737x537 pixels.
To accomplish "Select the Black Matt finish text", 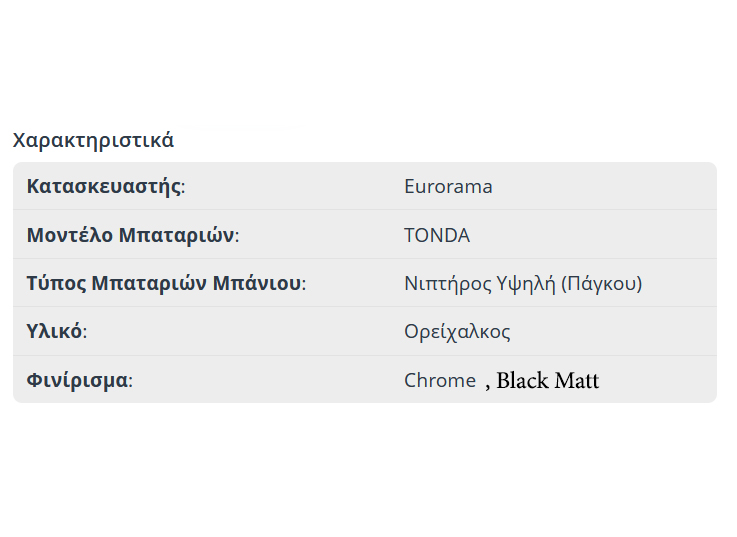I will click(x=547, y=381).
